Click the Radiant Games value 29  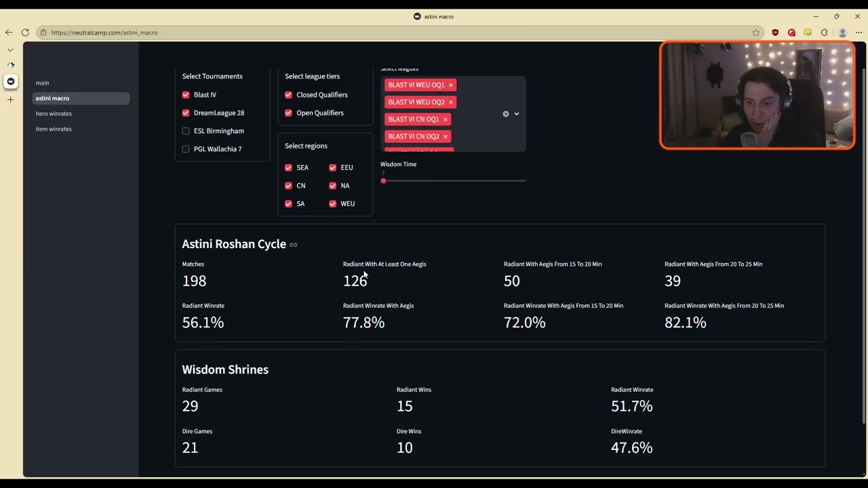pyautogui.click(x=190, y=406)
